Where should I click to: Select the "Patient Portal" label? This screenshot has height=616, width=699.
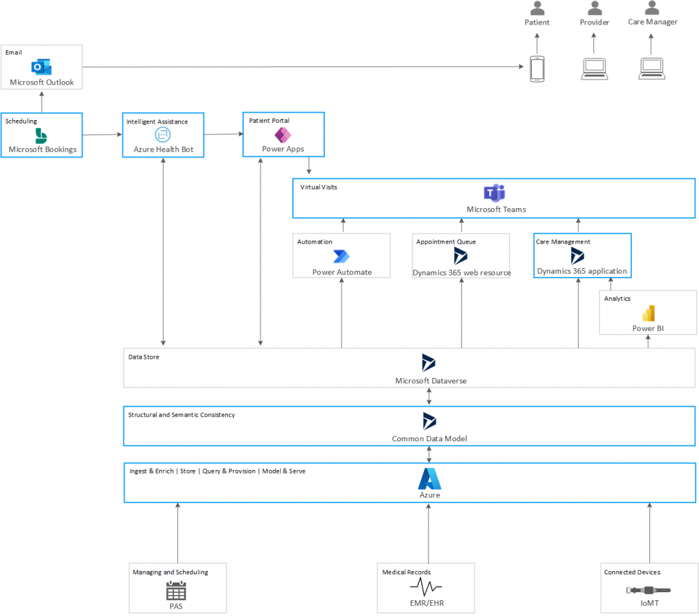coord(269,121)
